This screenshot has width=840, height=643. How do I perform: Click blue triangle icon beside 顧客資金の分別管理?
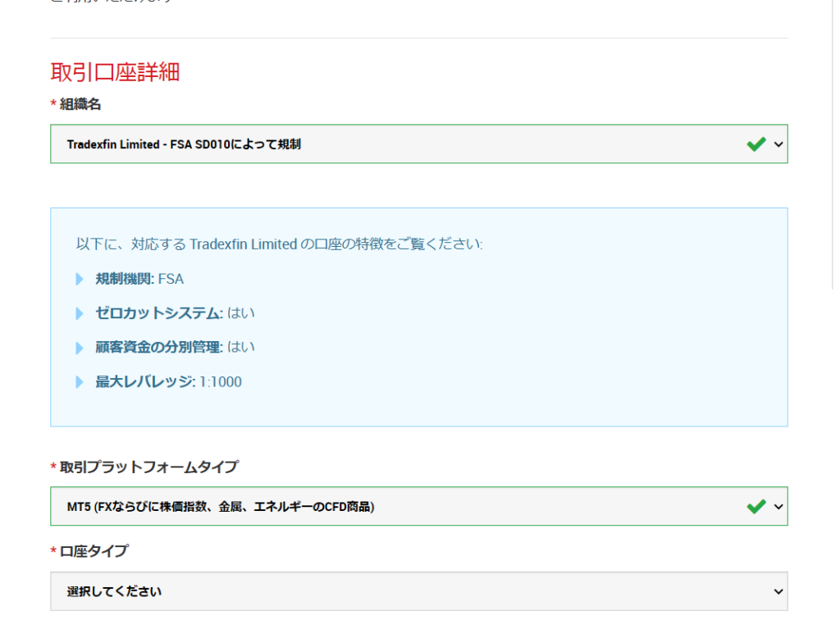[x=80, y=348]
